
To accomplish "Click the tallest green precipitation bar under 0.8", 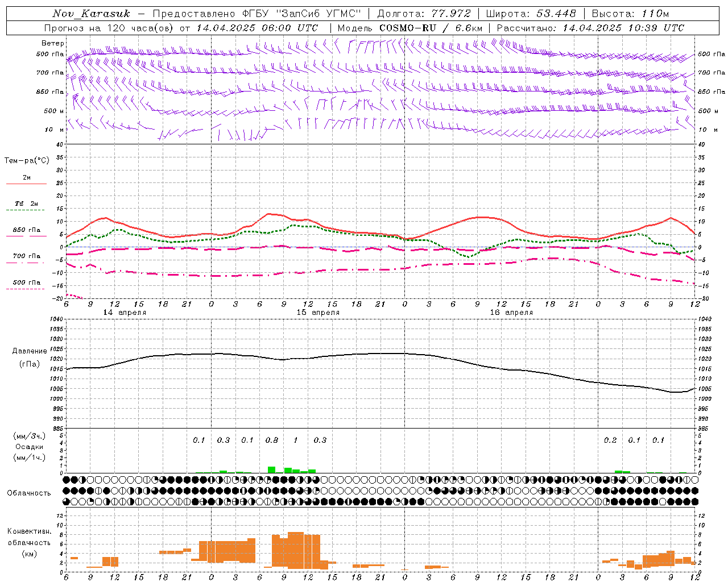I will (x=272, y=469).
